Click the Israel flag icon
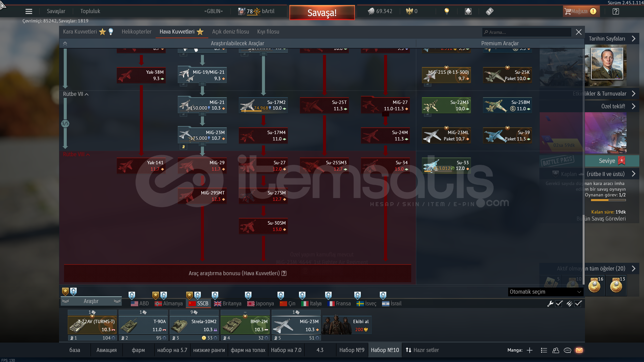The height and width of the screenshot is (362, 644). (x=386, y=304)
